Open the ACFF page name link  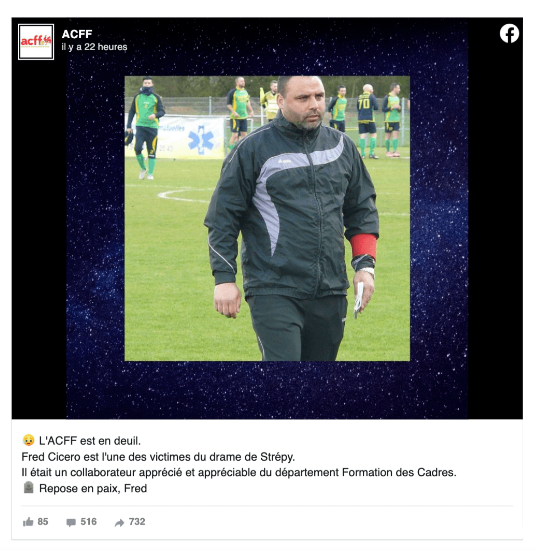(x=77, y=34)
